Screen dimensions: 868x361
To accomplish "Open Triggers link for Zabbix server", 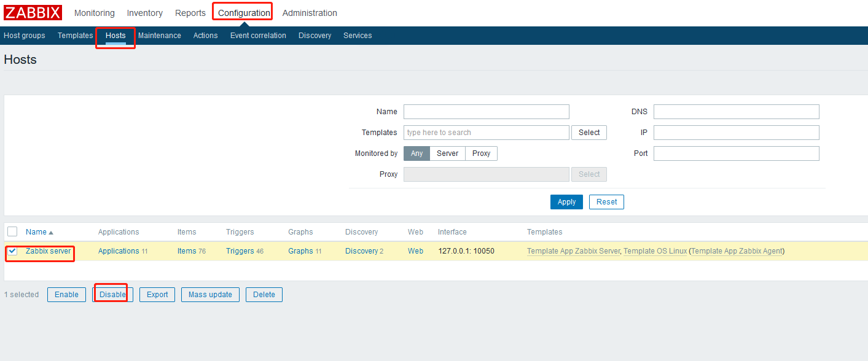I will point(240,251).
